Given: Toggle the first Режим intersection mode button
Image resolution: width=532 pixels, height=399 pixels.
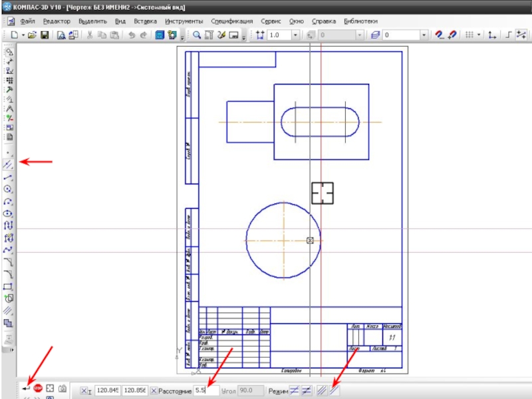Looking at the screenshot, I should point(295,391).
